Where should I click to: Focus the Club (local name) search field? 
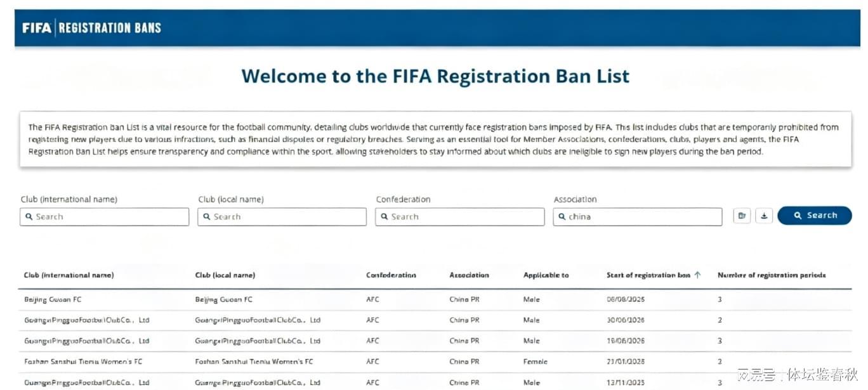coord(282,217)
